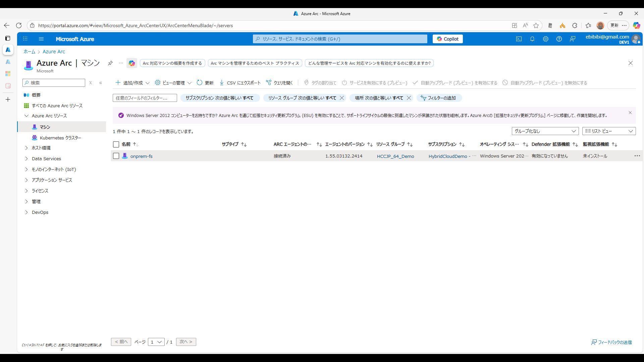This screenshot has width=644, height=362.
Task: Open the blade more options ellipsis
Action: (121, 63)
